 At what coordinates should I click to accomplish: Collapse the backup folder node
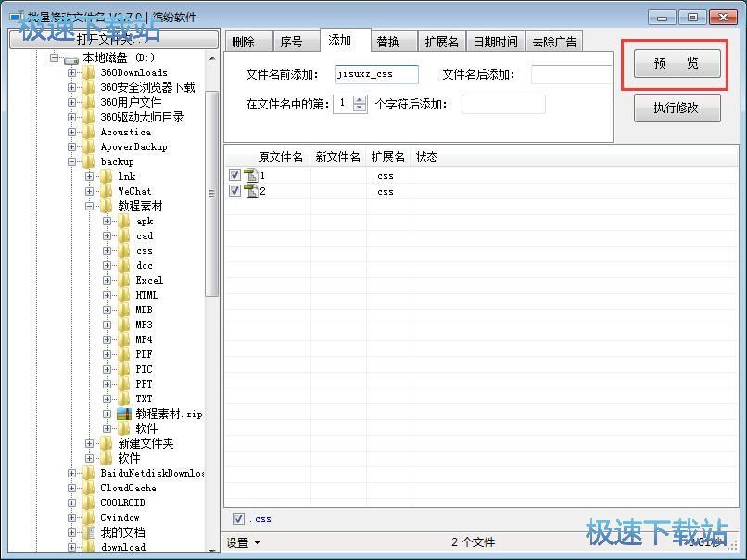tap(71, 161)
